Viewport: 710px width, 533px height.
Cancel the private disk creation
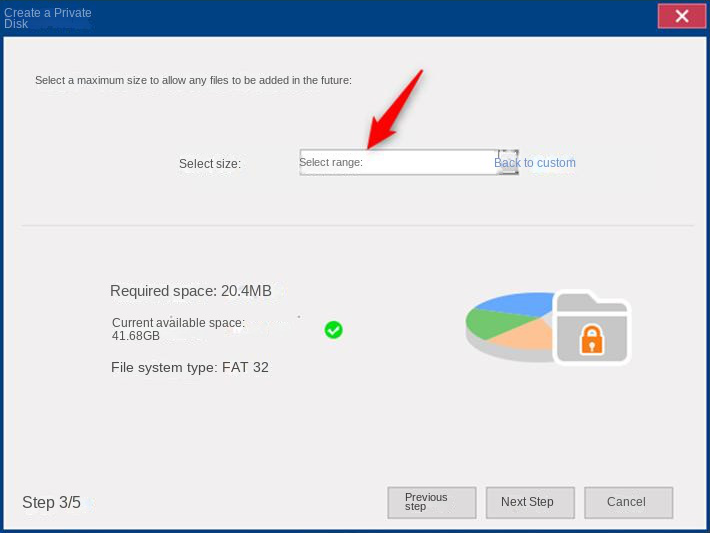point(628,502)
